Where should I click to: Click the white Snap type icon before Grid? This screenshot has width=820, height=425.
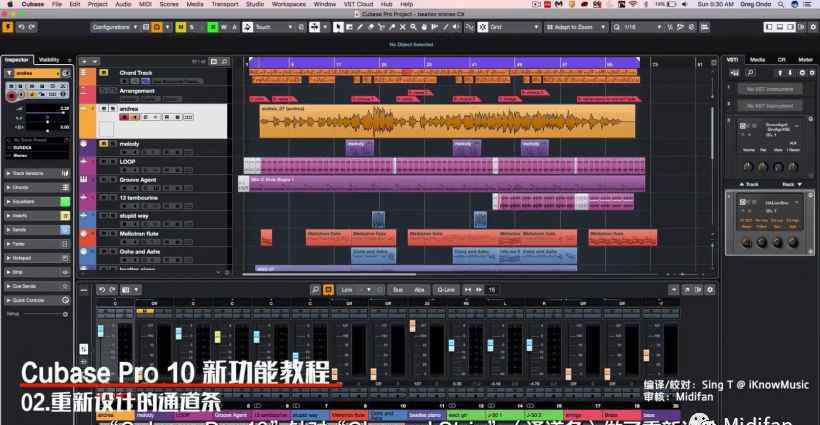pos(483,27)
